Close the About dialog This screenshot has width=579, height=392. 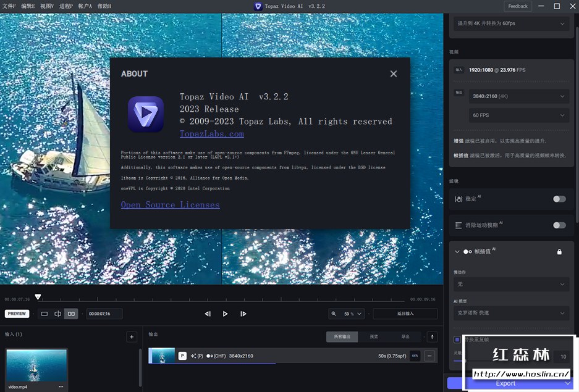[x=393, y=73]
